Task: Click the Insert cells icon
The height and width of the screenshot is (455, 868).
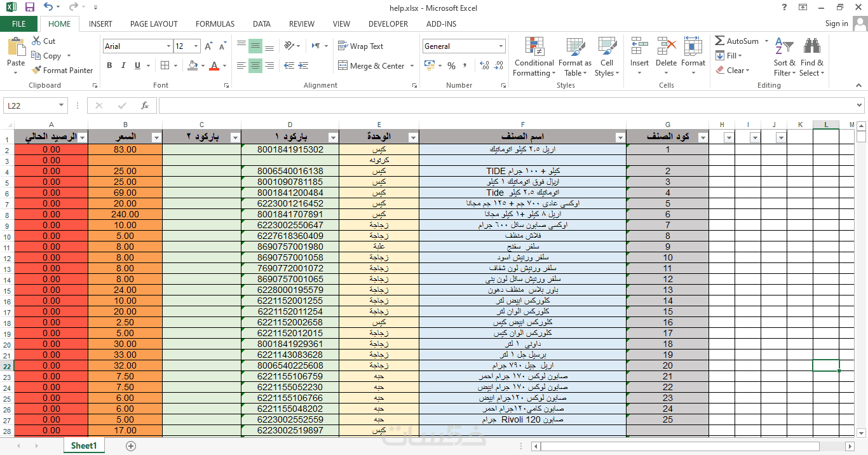Action: (639, 47)
